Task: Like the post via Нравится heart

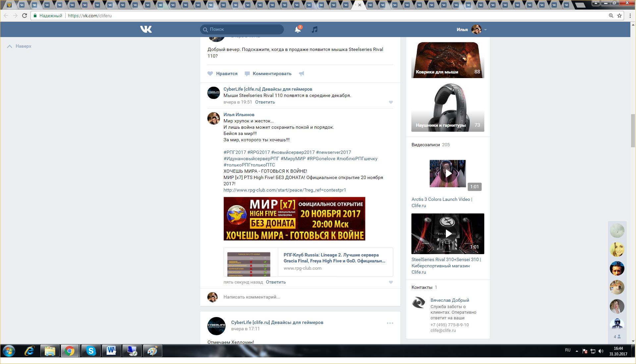Action: click(x=210, y=73)
